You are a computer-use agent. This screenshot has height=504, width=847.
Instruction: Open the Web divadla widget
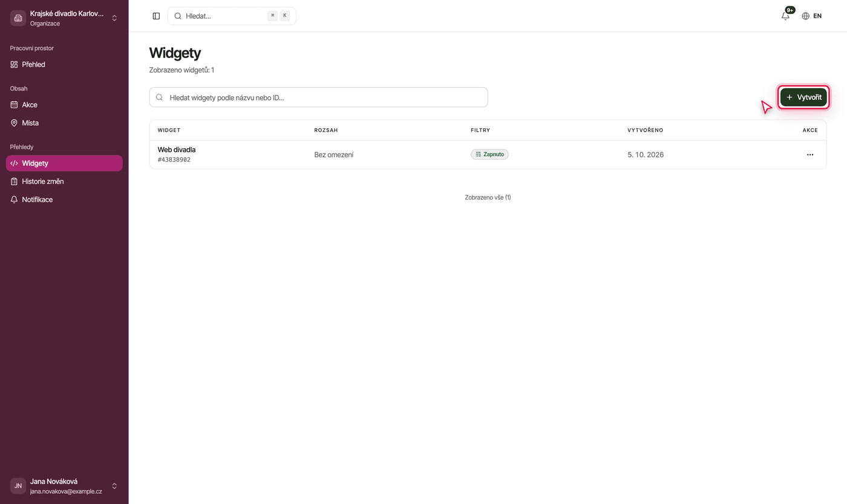click(177, 149)
